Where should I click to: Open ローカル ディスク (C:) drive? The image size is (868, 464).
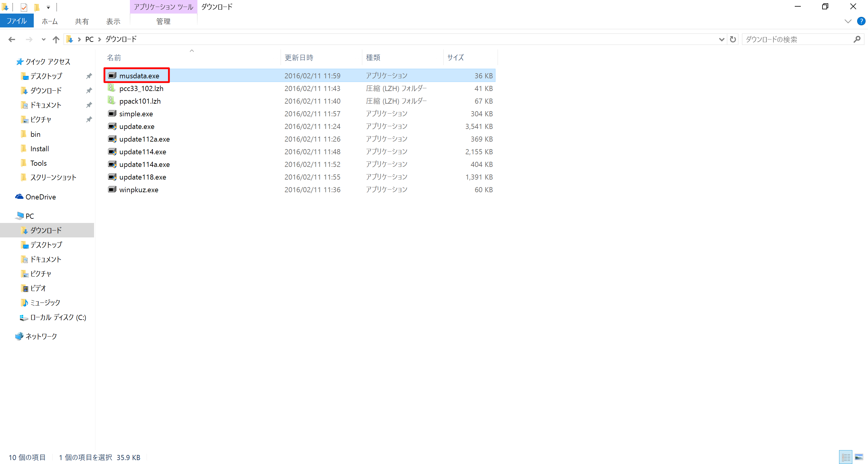point(58,317)
